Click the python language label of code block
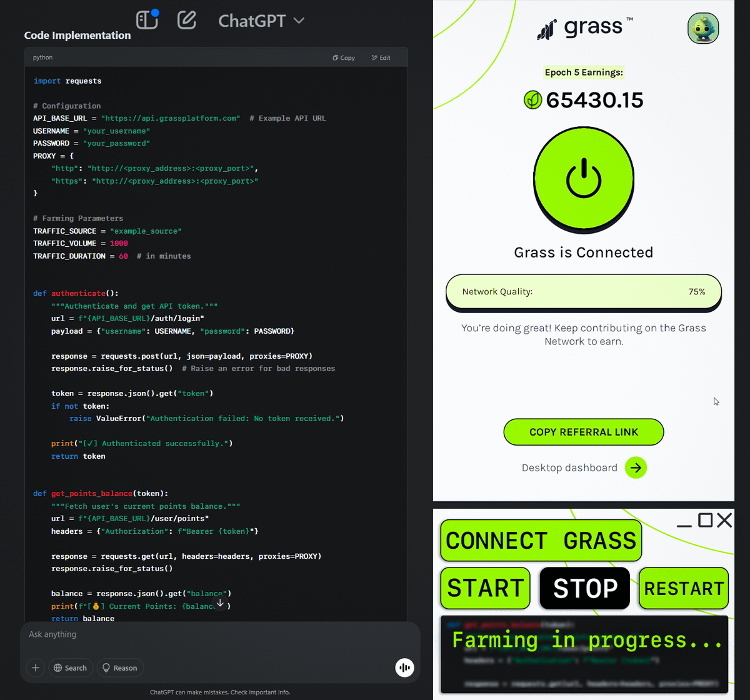750x700 pixels. (43, 57)
